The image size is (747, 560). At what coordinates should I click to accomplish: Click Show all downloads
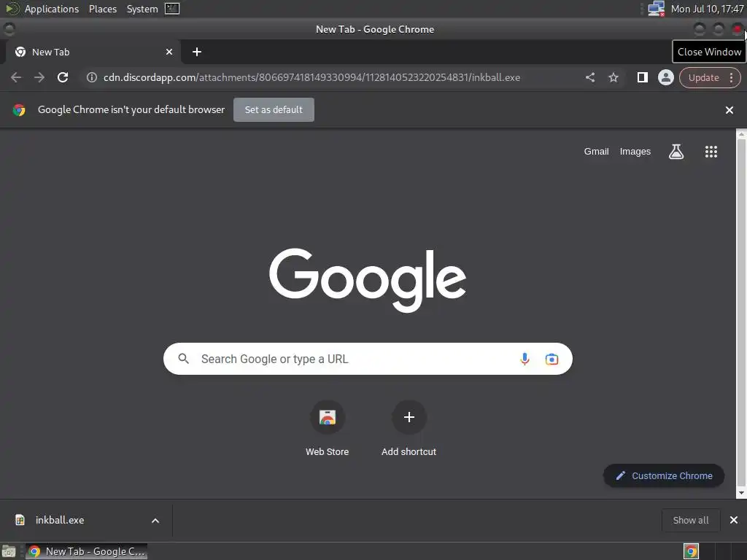[690, 520]
